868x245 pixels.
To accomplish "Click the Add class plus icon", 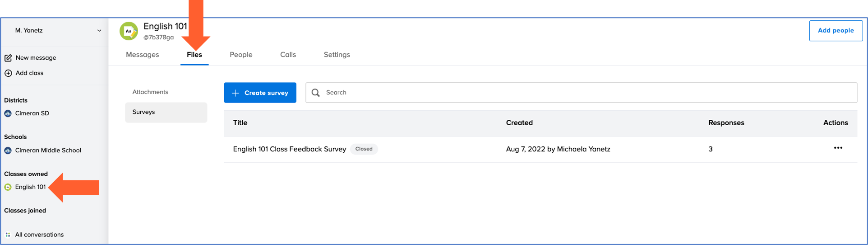I will point(8,73).
